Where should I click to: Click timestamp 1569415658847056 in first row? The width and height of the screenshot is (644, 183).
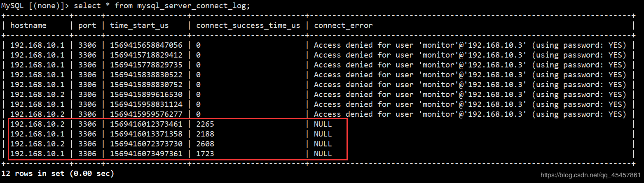[x=146, y=45]
